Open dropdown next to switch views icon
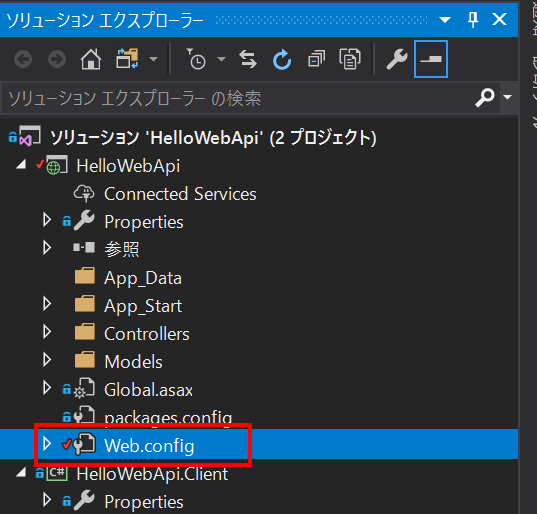537x514 pixels. click(x=153, y=59)
